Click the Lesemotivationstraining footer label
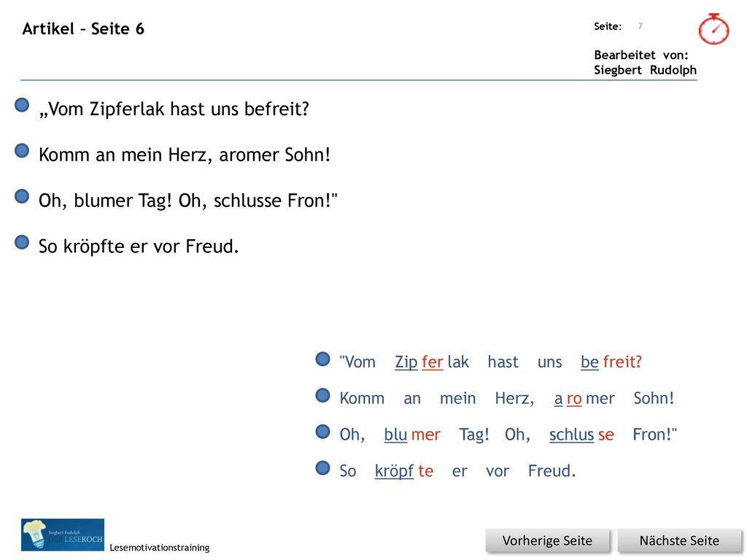The height and width of the screenshot is (560, 747). (160, 547)
